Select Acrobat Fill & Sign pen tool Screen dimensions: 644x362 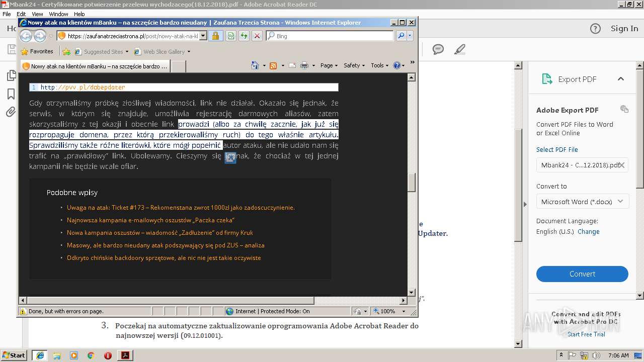tap(459, 49)
